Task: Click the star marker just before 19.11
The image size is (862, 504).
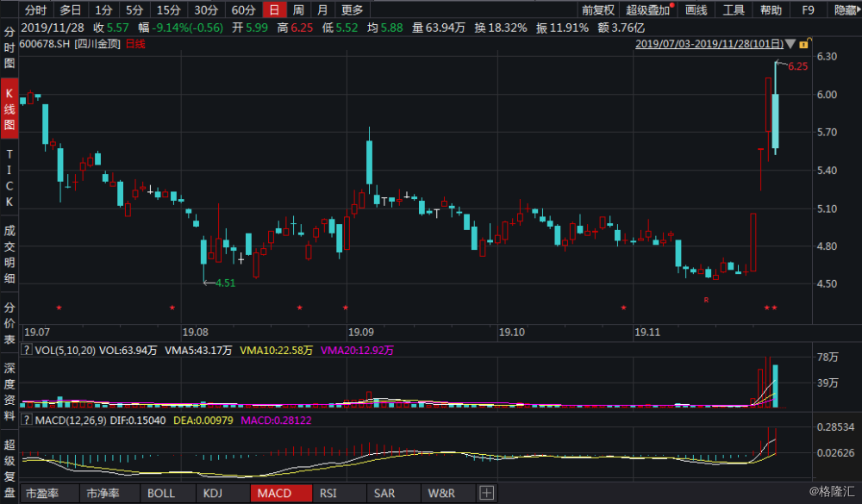Action: coord(623,308)
